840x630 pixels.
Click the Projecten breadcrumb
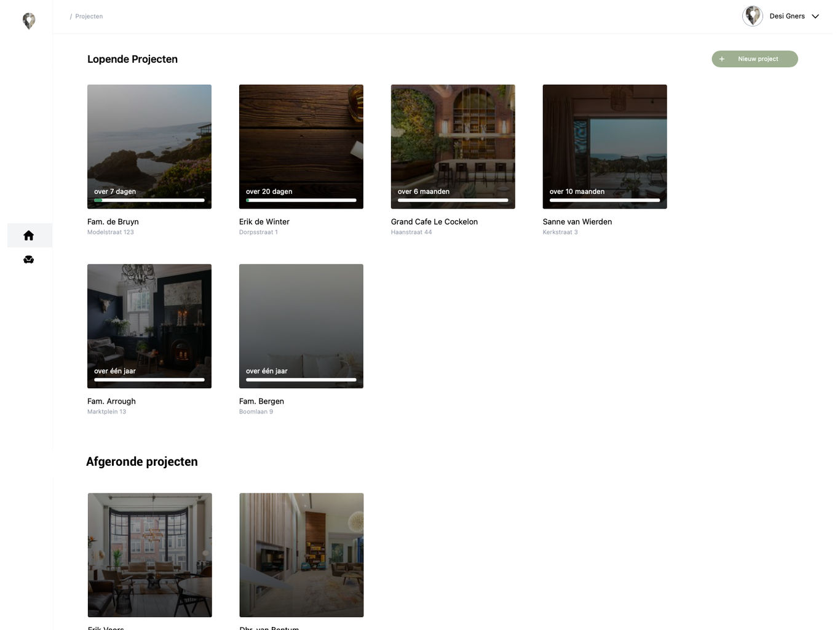[x=89, y=17]
